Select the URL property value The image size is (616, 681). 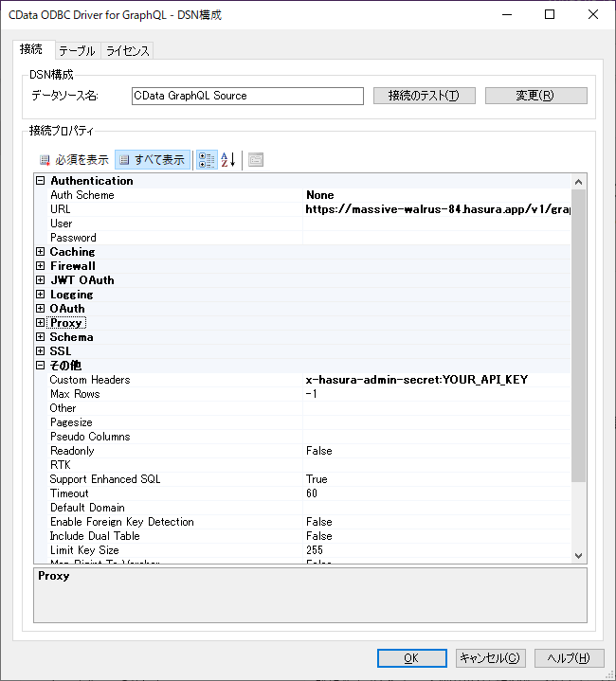click(437, 209)
